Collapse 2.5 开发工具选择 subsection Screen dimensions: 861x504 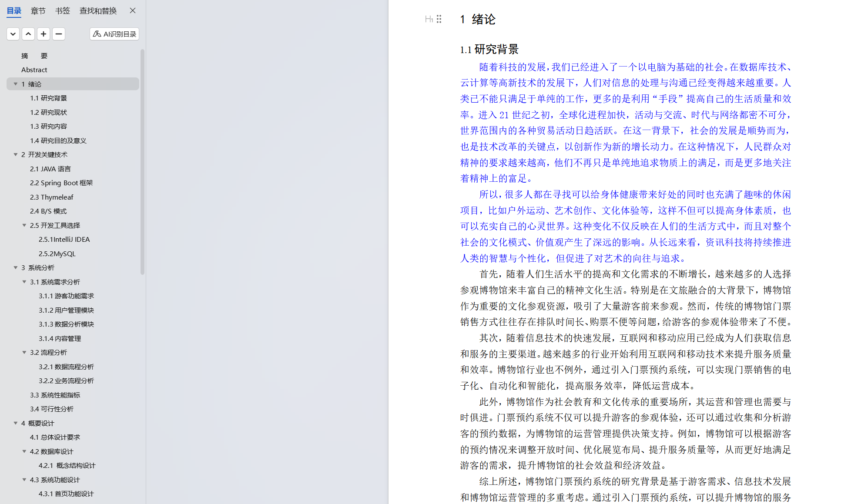pyautogui.click(x=24, y=225)
